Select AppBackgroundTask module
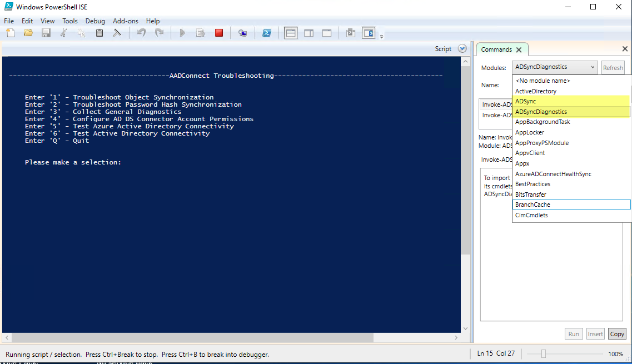 point(571,122)
